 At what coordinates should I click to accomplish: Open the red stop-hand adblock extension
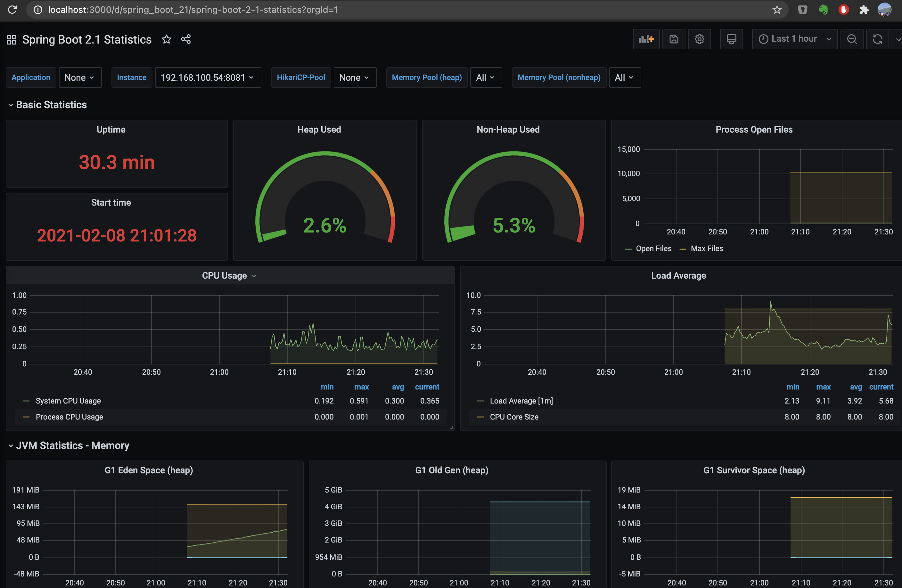tap(843, 10)
